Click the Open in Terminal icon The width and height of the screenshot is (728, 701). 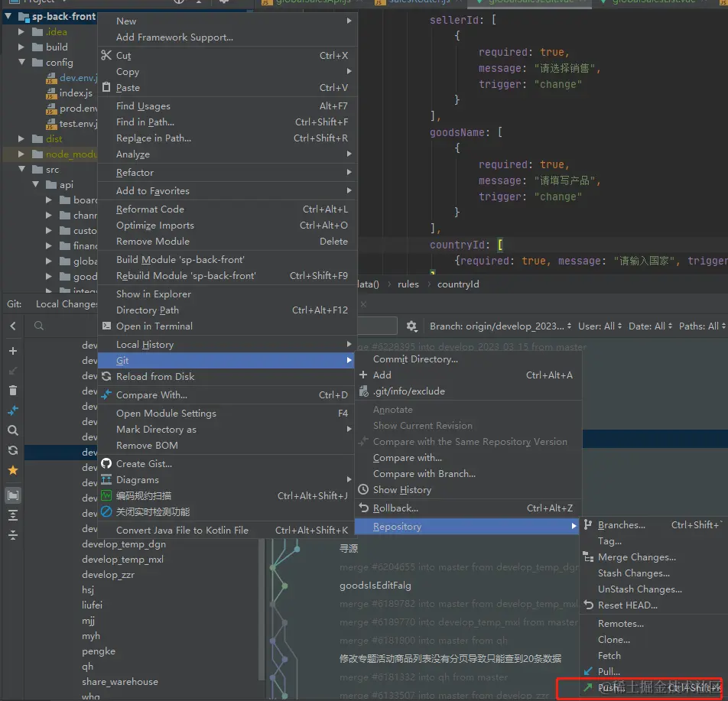[106, 326]
